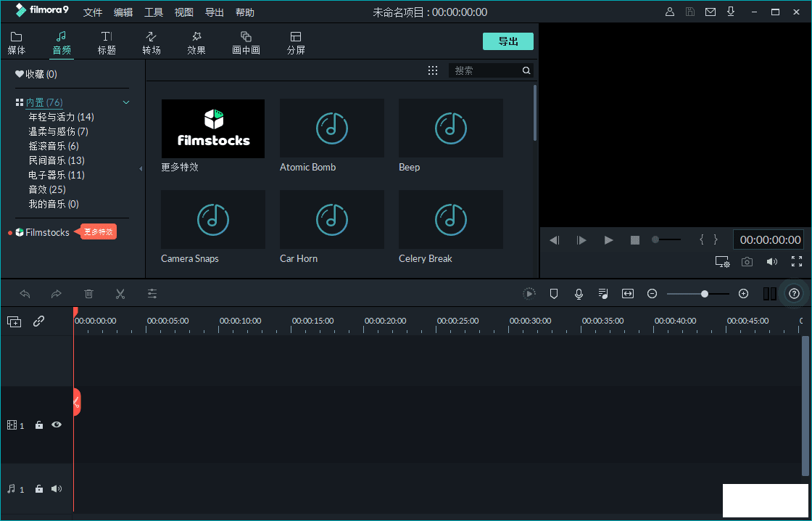Open the 转场 transitions tab
The width and height of the screenshot is (812, 521).
[x=152, y=43]
